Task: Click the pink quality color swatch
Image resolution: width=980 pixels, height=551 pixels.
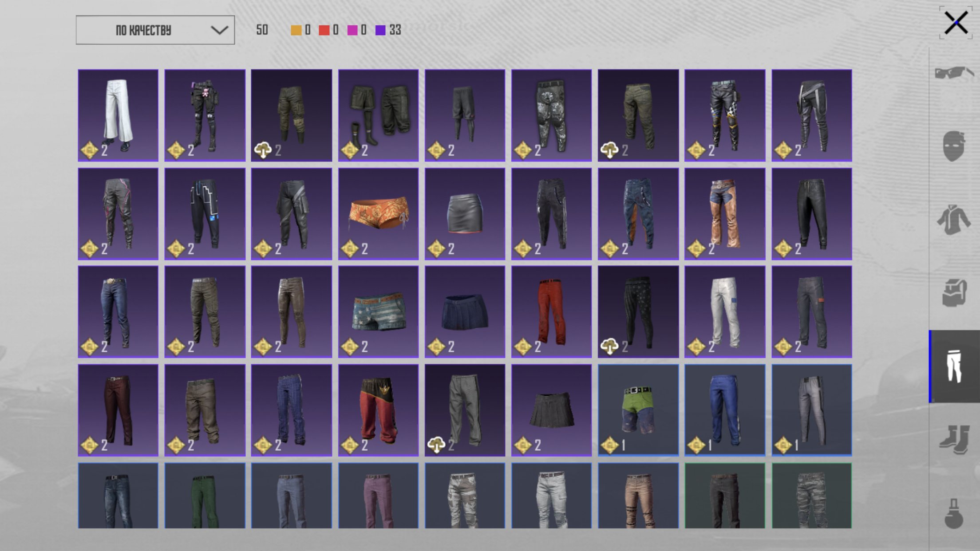Action: click(x=352, y=30)
